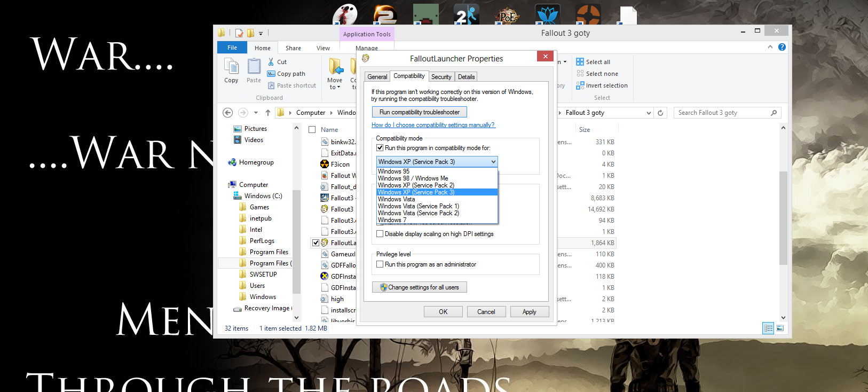Uncheck the FalloutLauncher file checkbox
The height and width of the screenshot is (392, 868).
315,243
